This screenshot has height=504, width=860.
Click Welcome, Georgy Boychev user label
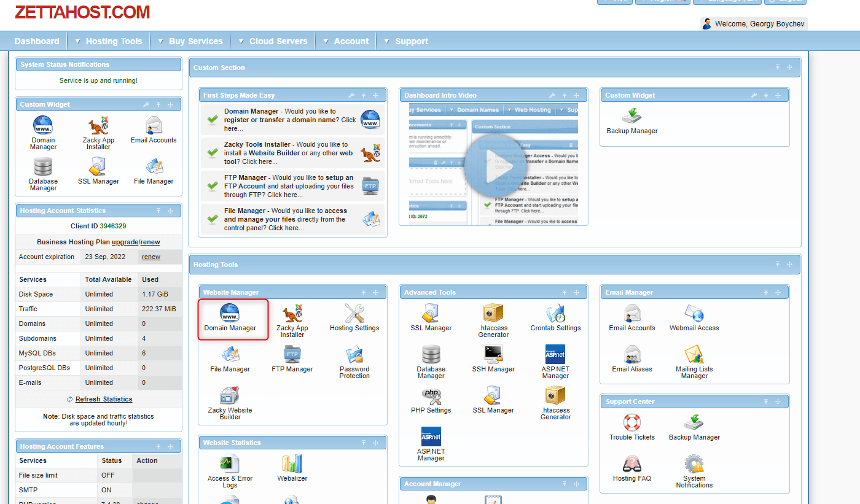pyautogui.click(x=760, y=24)
